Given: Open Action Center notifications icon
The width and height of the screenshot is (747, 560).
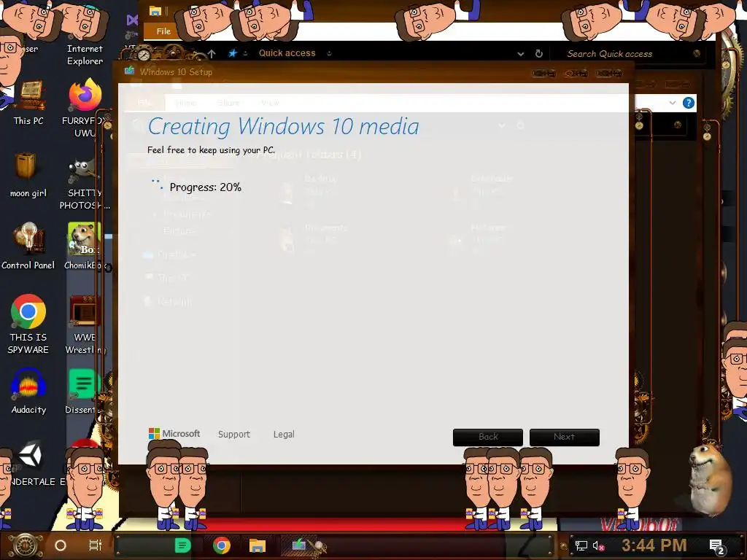Looking at the screenshot, I should point(716,546).
